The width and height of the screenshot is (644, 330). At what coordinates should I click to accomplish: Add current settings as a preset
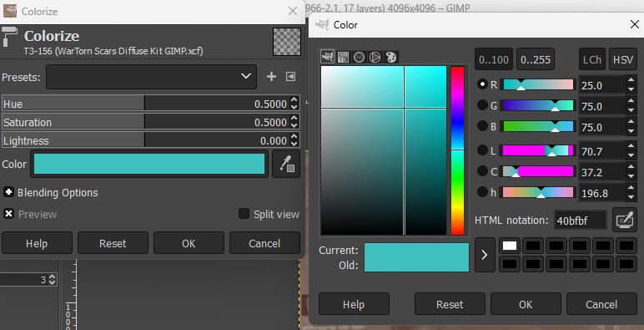click(x=271, y=77)
